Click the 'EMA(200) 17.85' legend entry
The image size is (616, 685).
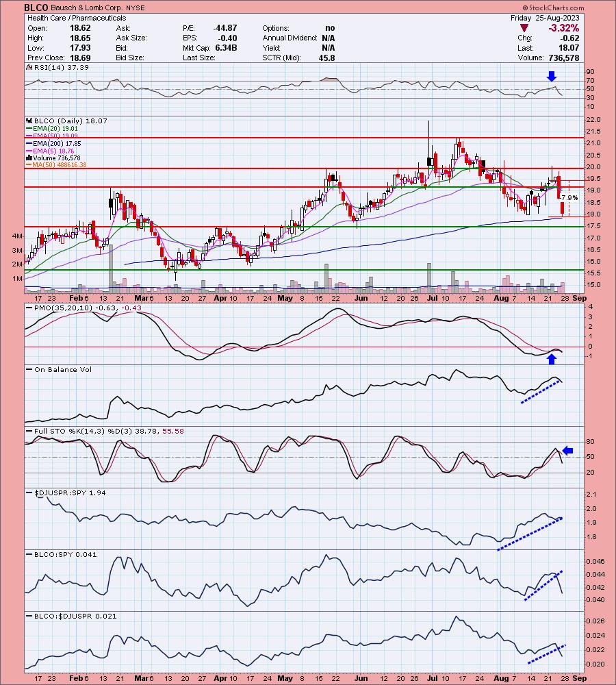point(57,143)
